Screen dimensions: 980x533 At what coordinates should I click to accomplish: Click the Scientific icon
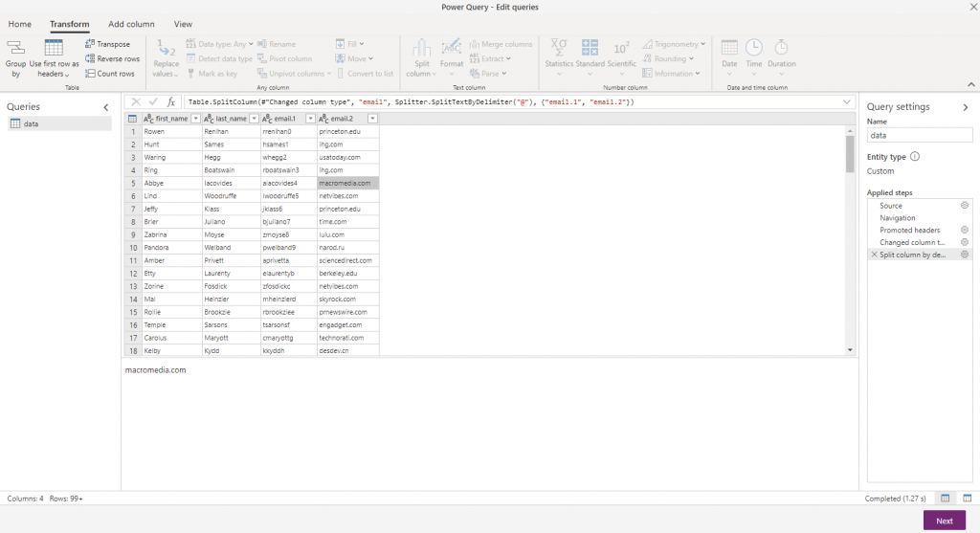coord(621,48)
